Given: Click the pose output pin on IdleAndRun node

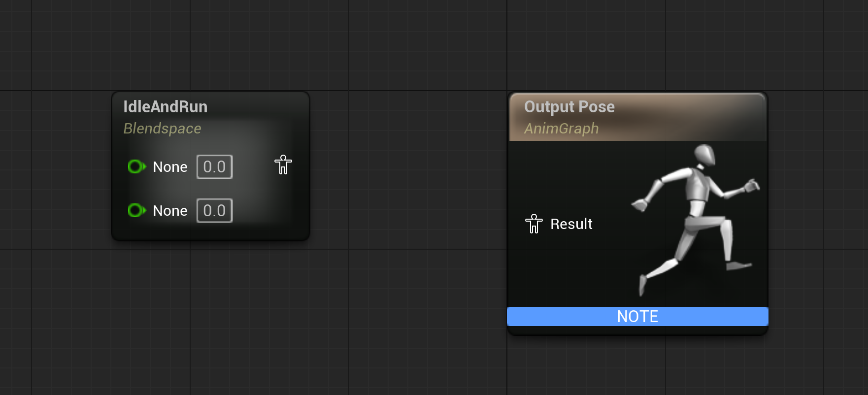Looking at the screenshot, I should (283, 165).
